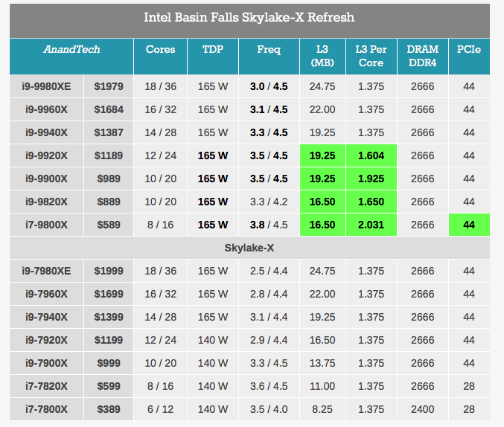Screen dimensions: 504x427
Task: Click the 6 / 12 cores cell
Action: pos(160,409)
